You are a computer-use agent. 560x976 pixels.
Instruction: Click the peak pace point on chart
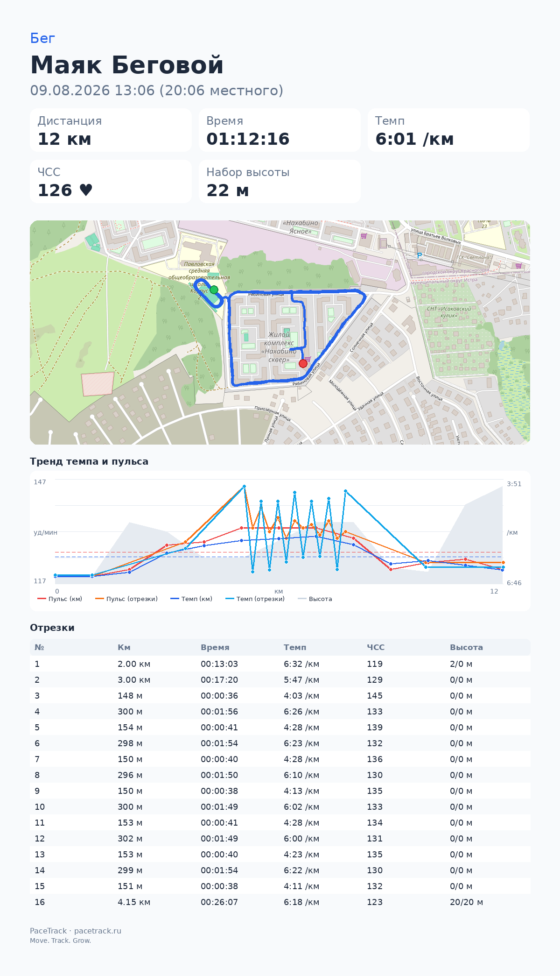click(244, 487)
